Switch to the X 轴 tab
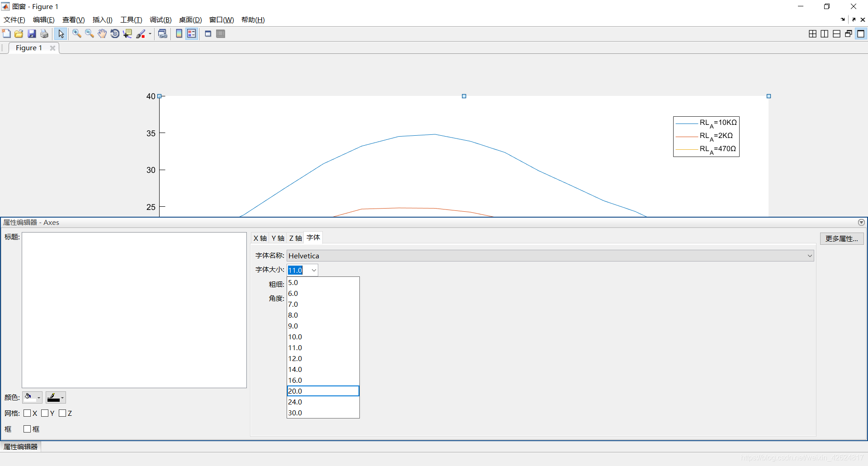 260,238
